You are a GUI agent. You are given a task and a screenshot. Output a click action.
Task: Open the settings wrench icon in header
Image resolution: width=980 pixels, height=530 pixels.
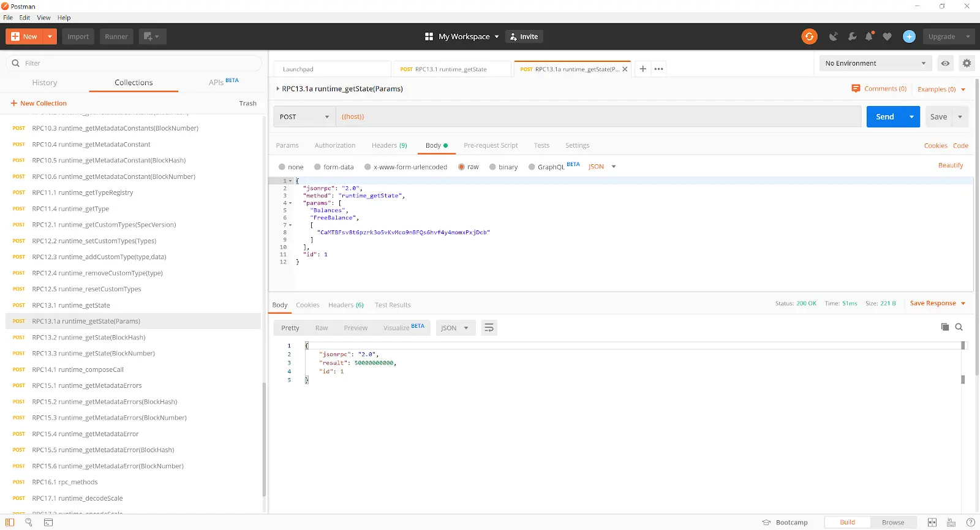[852, 37]
